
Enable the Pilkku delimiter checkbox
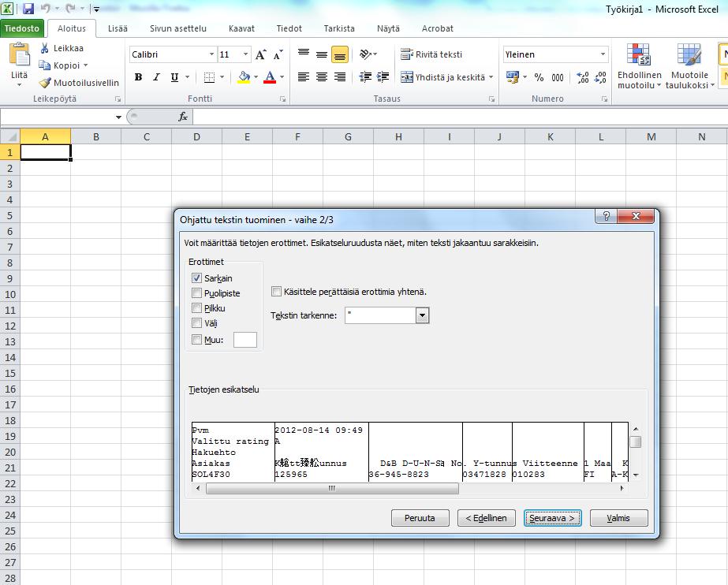196,308
